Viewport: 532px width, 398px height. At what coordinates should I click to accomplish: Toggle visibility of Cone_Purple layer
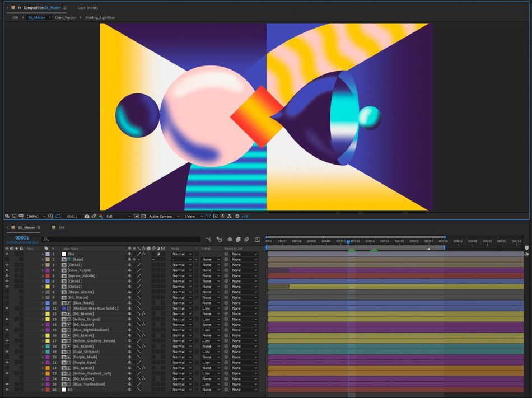[x=7, y=270]
